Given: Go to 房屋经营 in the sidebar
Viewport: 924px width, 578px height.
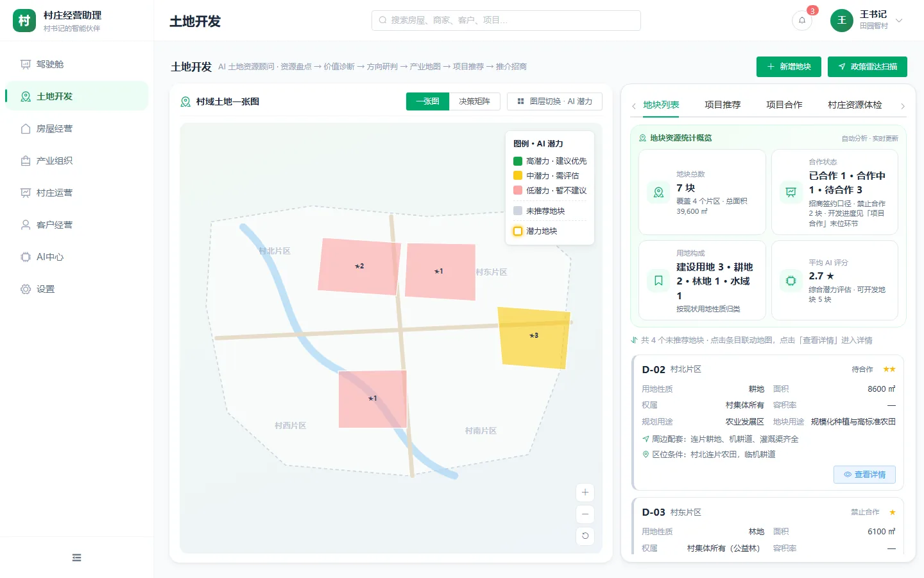Looking at the screenshot, I should tap(76, 128).
